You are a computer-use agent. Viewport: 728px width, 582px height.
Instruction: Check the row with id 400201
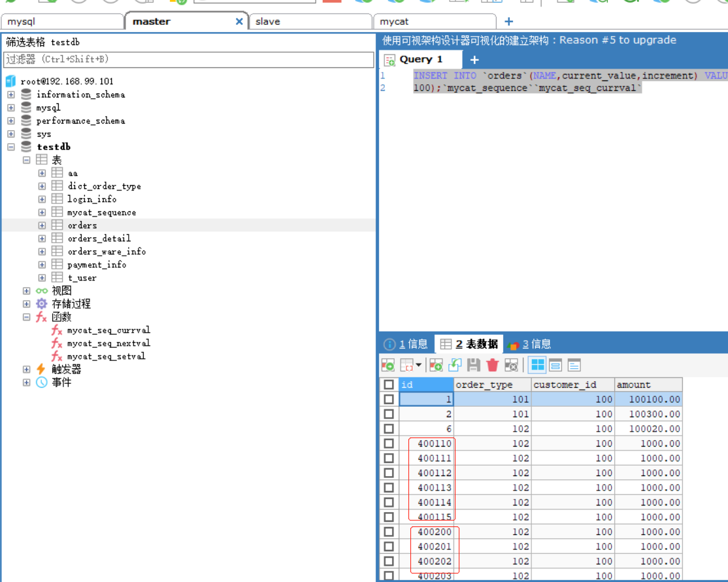click(x=389, y=547)
